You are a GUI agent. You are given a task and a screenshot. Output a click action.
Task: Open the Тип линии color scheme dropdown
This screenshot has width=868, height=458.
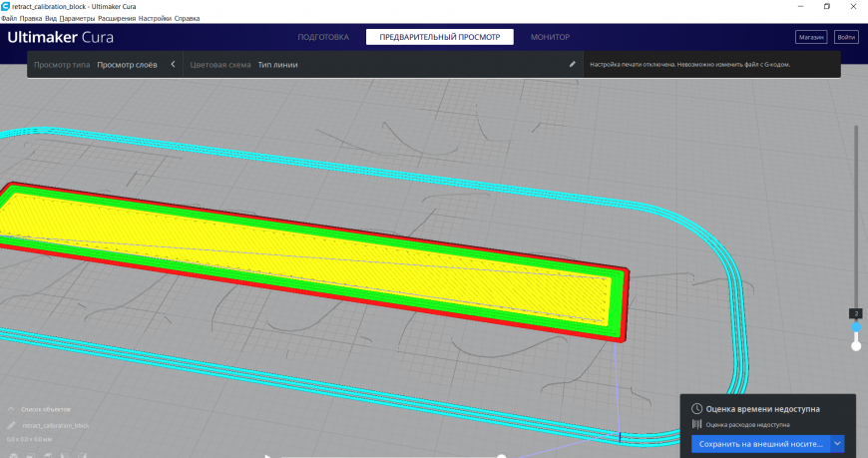click(x=278, y=65)
